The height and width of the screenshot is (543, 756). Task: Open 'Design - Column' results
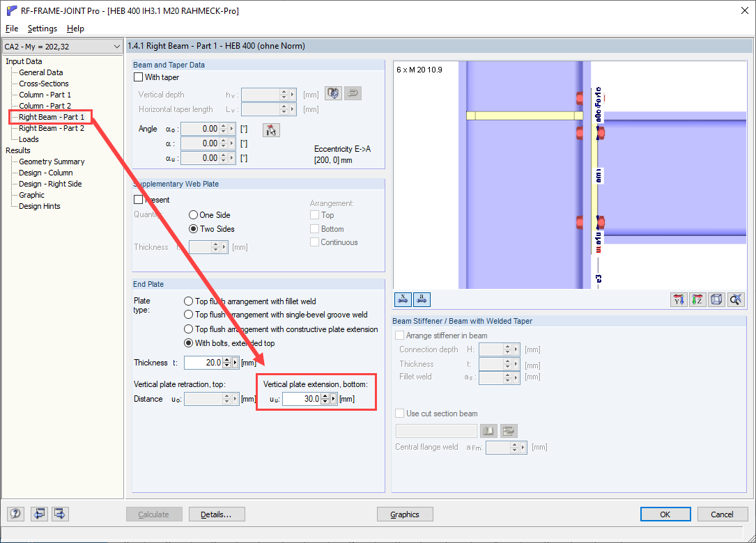46,173
